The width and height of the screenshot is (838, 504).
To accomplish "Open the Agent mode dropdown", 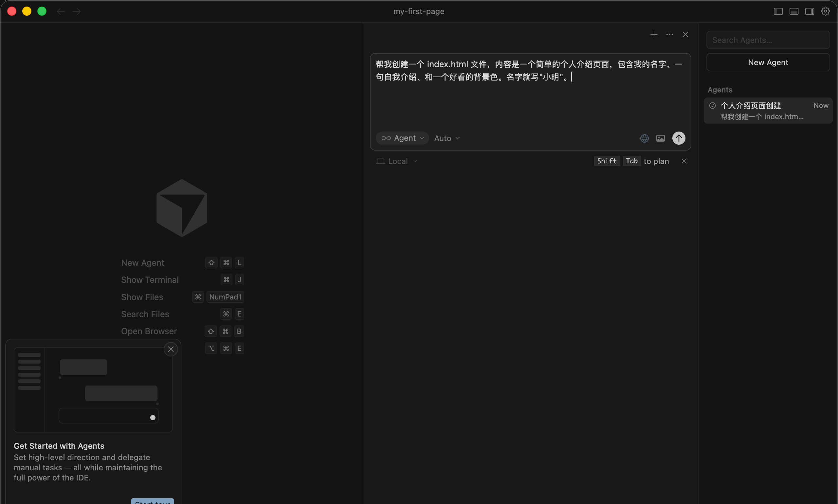I will point(402,138).
